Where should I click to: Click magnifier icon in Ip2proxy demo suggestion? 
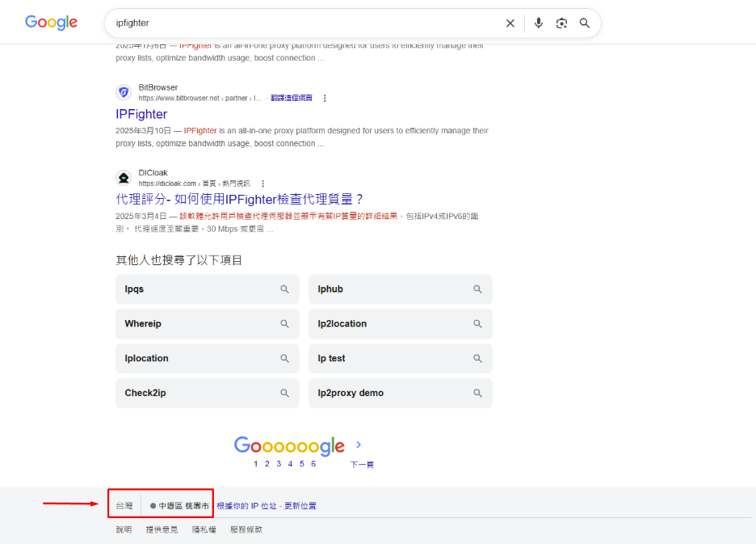point(478,394)
